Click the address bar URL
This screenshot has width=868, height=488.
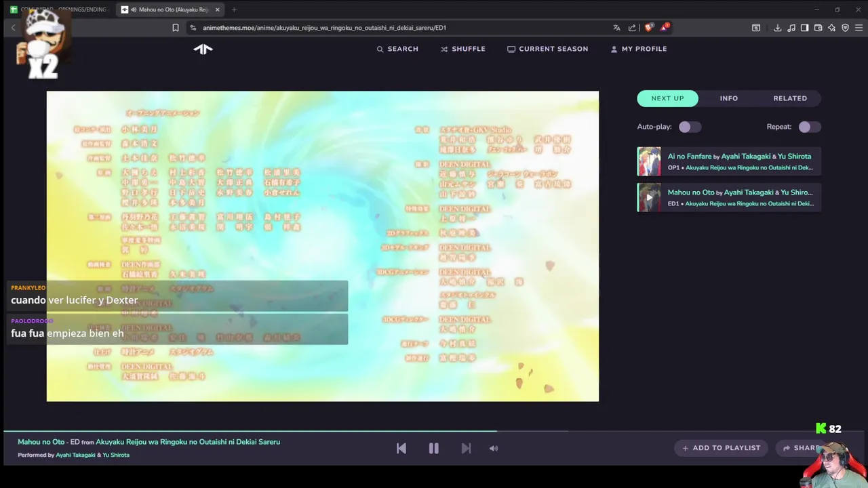tap(324, 28)
